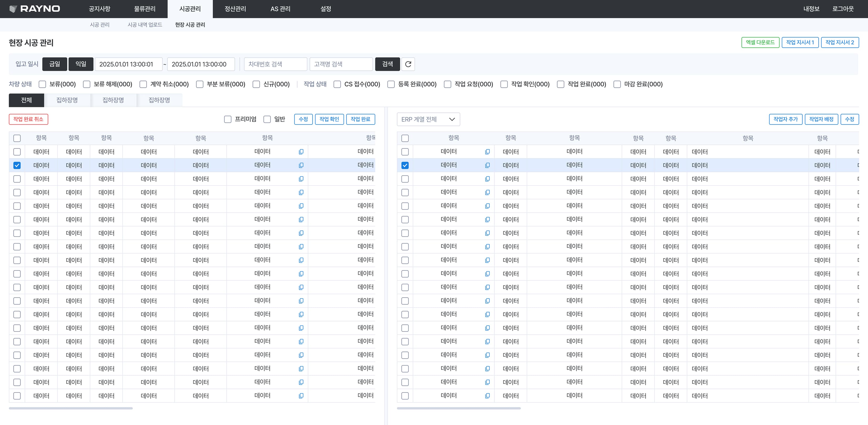This screenshot has height=425, width=868.
Task: Check the 마감 완료(000) checkbox
Action: 617,84
